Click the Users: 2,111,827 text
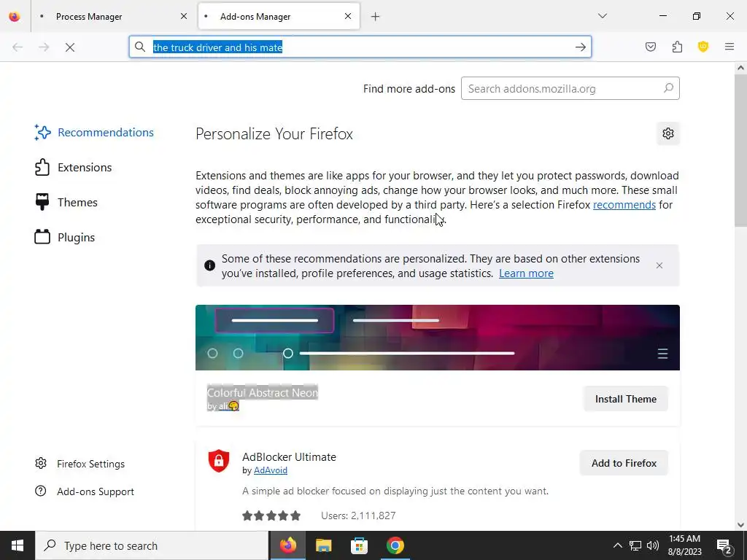Viewport: 747px width, 560px height. [358, 516]
